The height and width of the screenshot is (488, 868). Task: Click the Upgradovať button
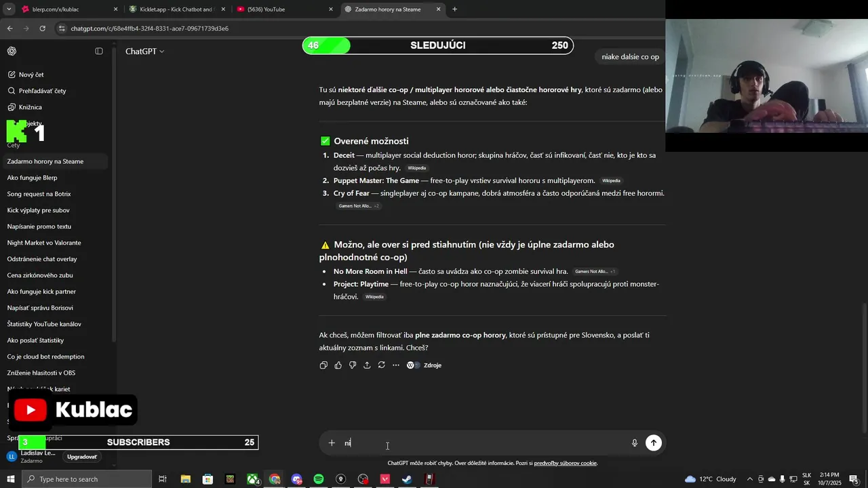click(x=82, y=457)
